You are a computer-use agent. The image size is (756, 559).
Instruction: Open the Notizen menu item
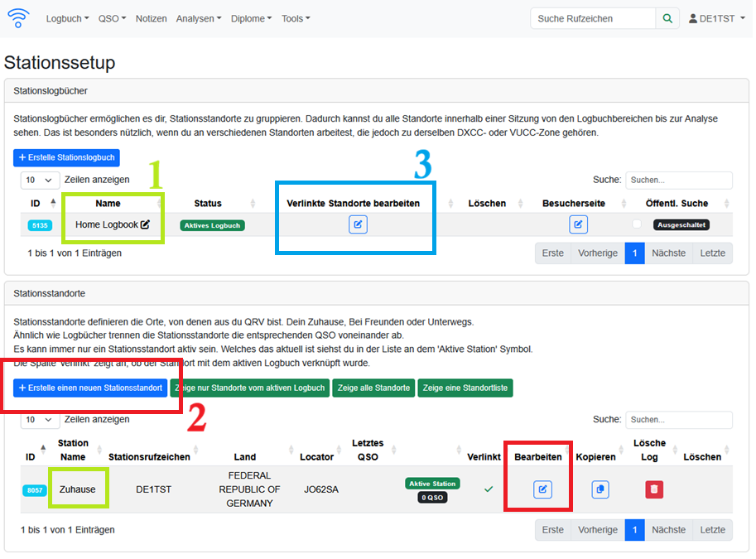[x=151, y=18]
